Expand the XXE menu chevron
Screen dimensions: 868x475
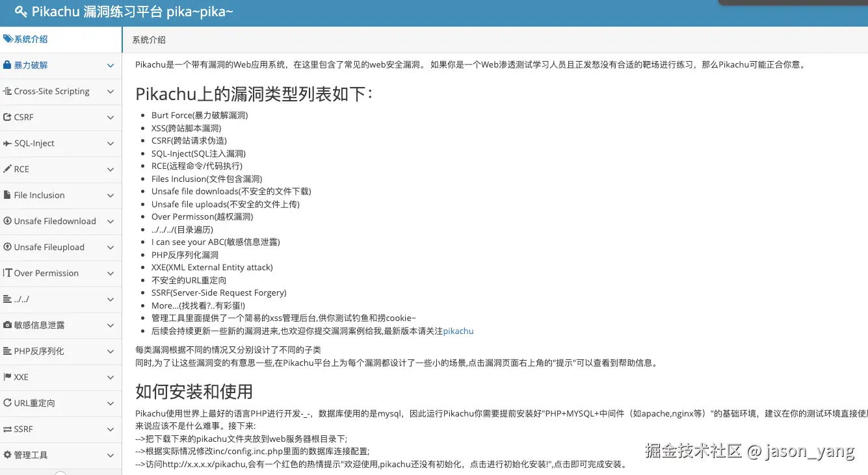(x=111, y=378)
